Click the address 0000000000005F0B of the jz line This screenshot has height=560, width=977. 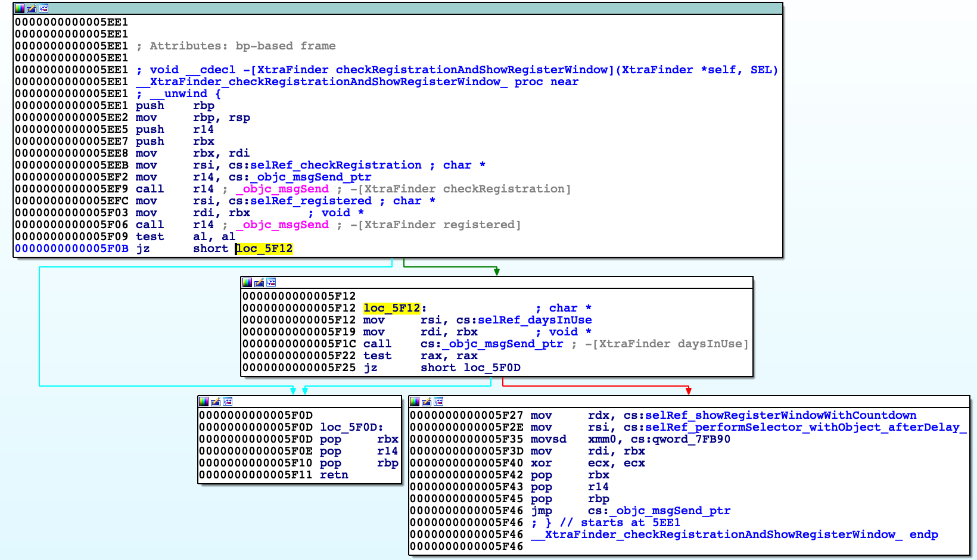click(x=71, y=248)
